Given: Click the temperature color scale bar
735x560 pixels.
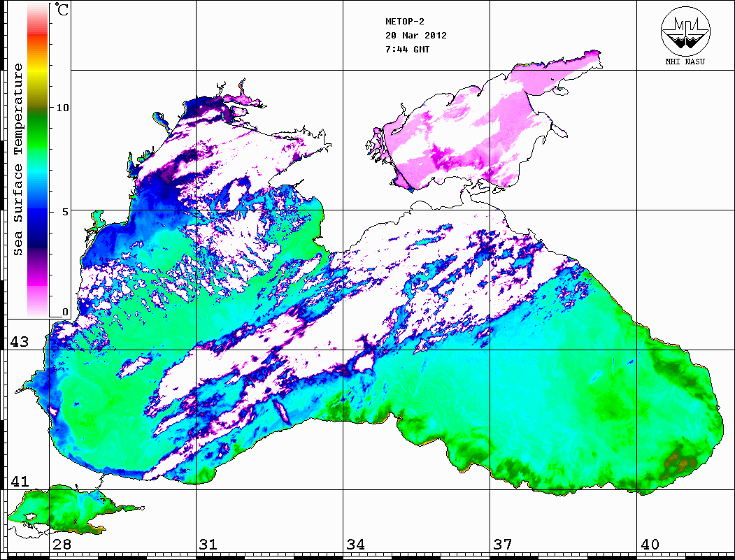Looking at the screenshot, I should point(38,160).
